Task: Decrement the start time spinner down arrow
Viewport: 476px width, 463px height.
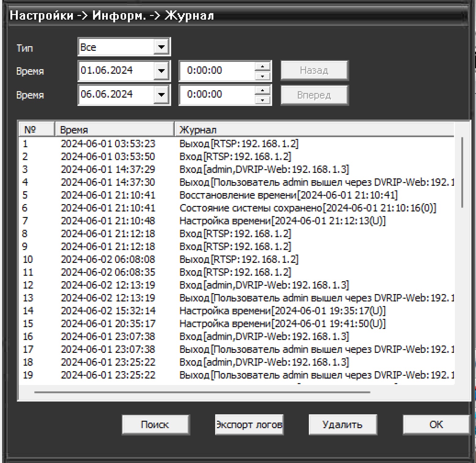Action: click(x=263, y=76)
